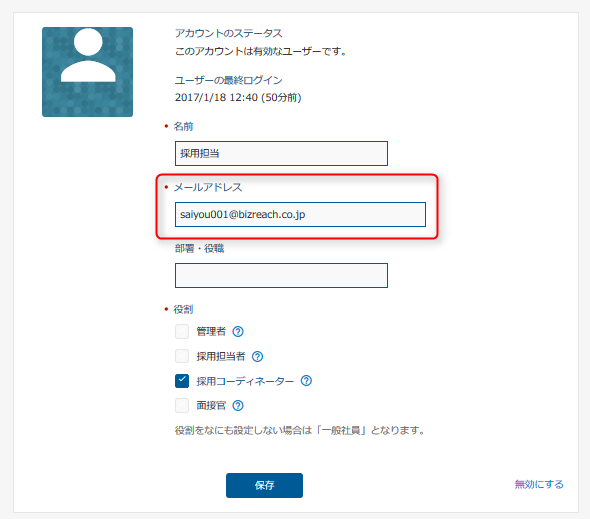
Task: Click the メールアドレス email input field
Action: point(300,215)
